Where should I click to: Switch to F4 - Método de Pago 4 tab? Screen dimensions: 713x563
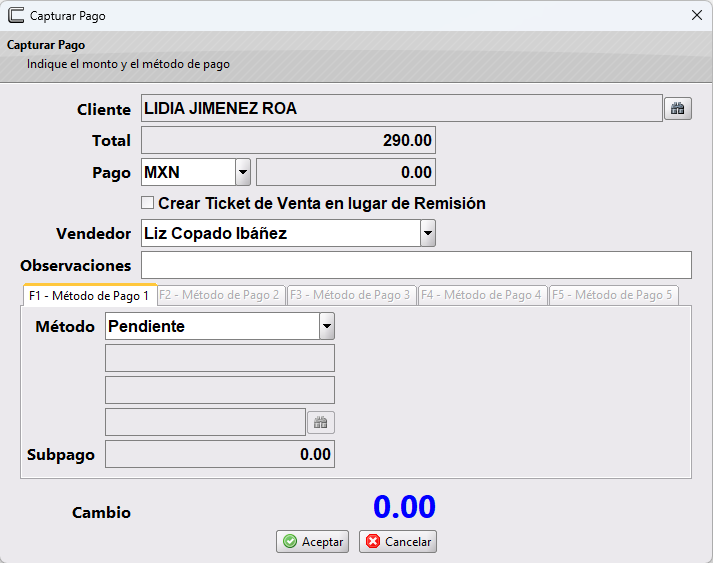click(x=482, y=295)
